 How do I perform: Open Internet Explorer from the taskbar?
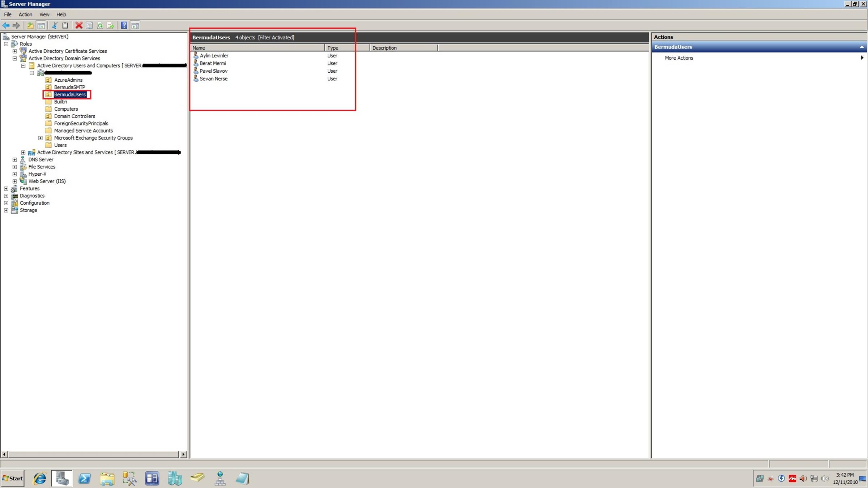[40, 478]
